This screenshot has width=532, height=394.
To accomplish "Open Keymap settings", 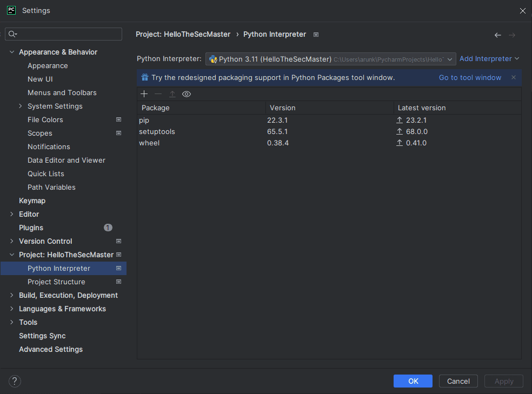I will tap(32, 201).
